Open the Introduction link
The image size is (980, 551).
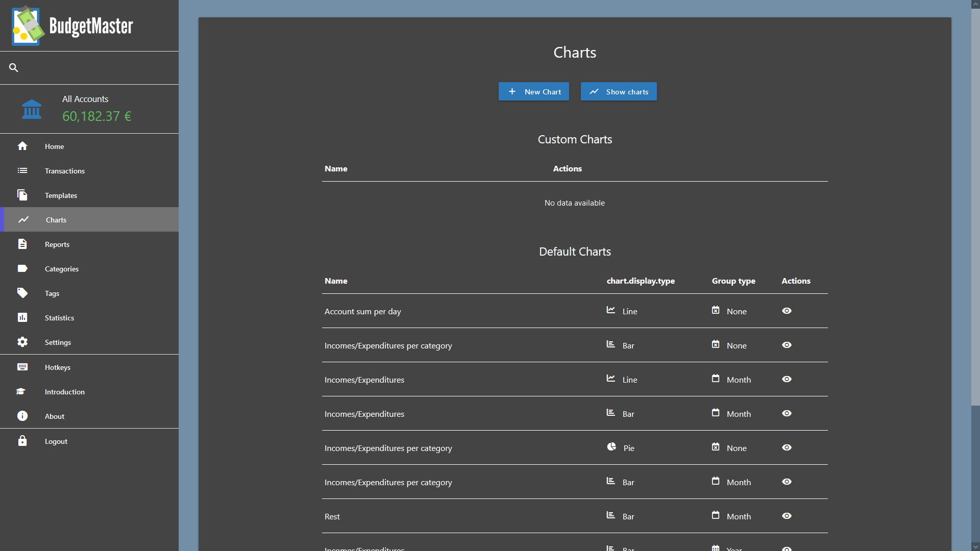click(x=89, y=391)
